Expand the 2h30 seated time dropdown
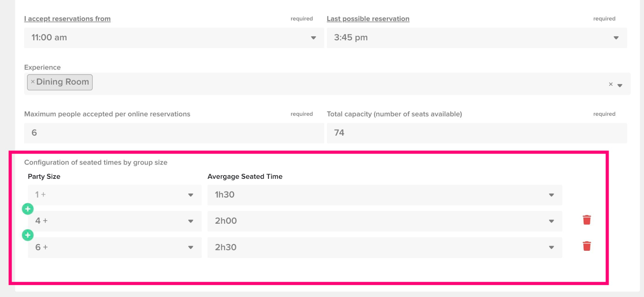 [x=384, y=248]
